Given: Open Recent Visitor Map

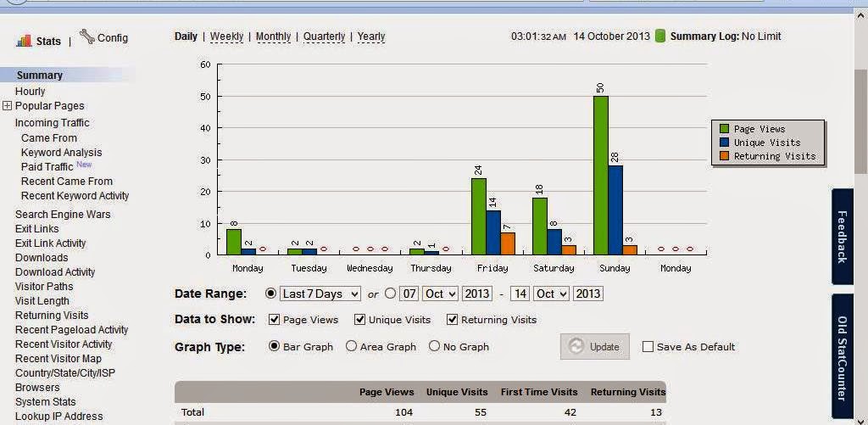Looking at the screenshot, I should point(58,359).
